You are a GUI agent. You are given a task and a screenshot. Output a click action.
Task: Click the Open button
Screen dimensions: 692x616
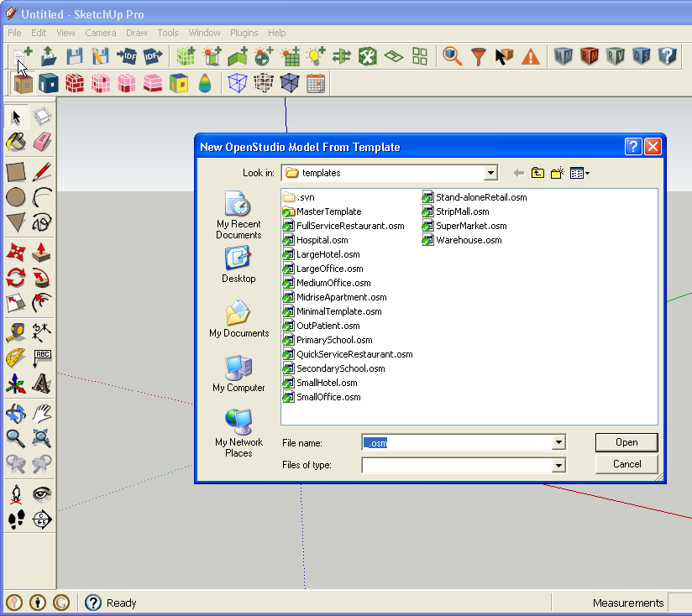pos(626,442)
